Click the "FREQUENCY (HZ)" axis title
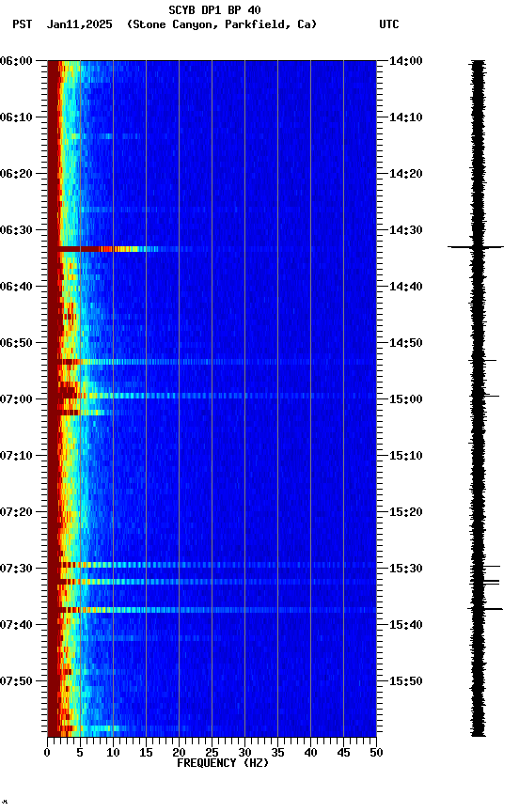 pos(223,763)
